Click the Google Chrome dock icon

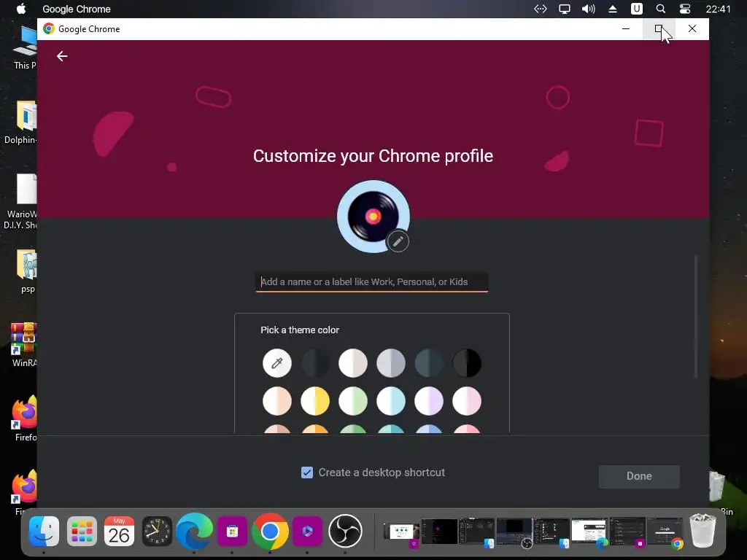coord(270,531)
